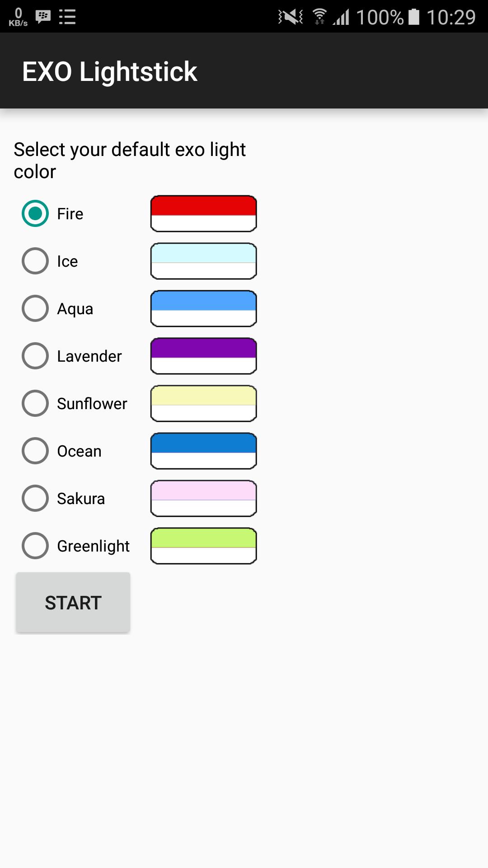Select the Fire radio button
The height and width of the screenshot is (868, 488).
35,213
